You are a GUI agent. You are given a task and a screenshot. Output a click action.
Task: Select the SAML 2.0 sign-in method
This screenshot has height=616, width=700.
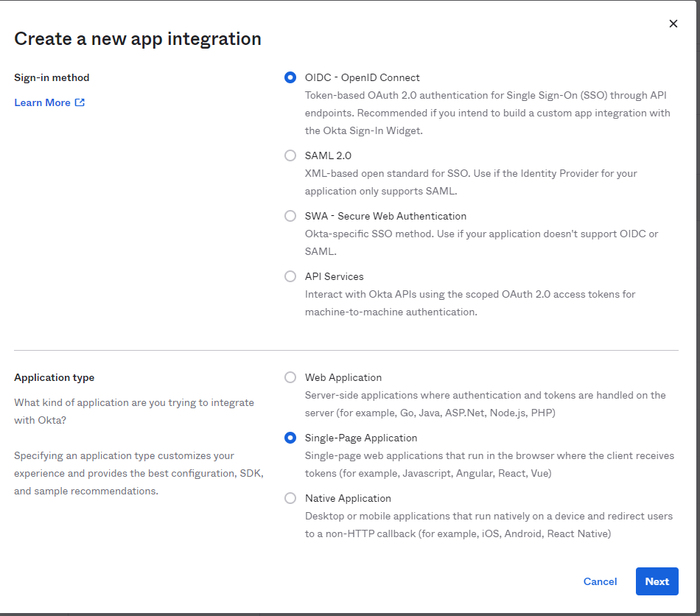290,155
